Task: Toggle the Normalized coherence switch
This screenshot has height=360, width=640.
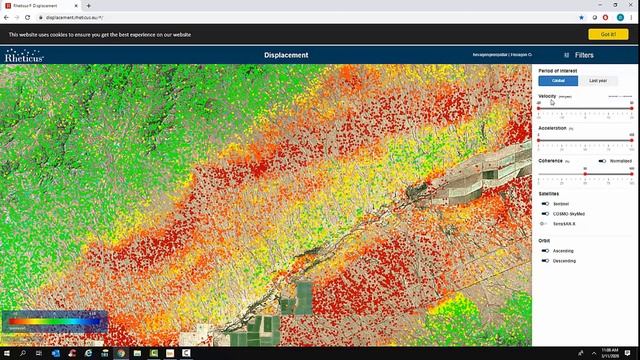Action: point(602,161)
